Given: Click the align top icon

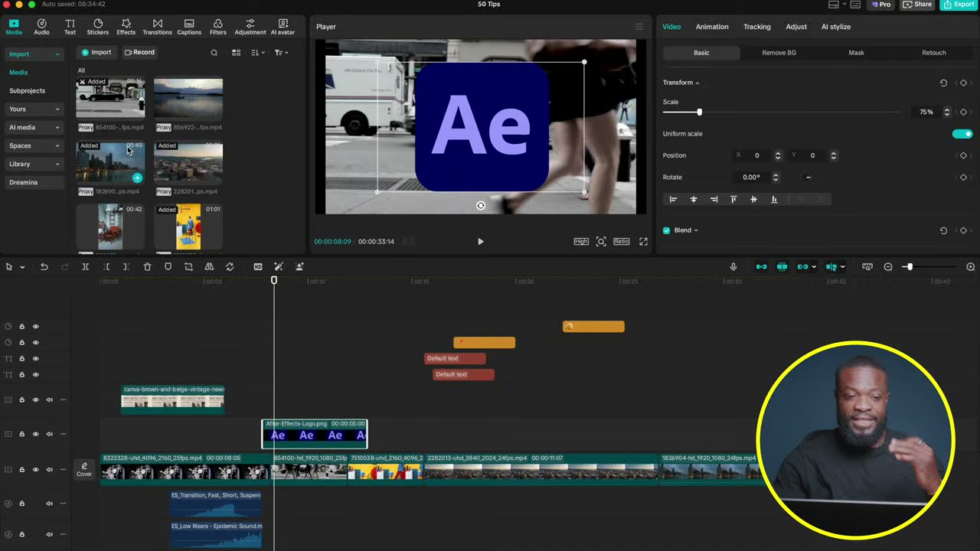Looking at the screenshot, I should (733, 199).
